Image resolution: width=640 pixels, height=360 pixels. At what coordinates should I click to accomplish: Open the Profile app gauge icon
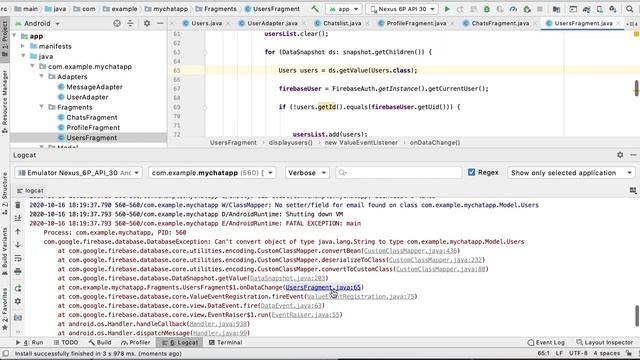(x=513, y=9)
